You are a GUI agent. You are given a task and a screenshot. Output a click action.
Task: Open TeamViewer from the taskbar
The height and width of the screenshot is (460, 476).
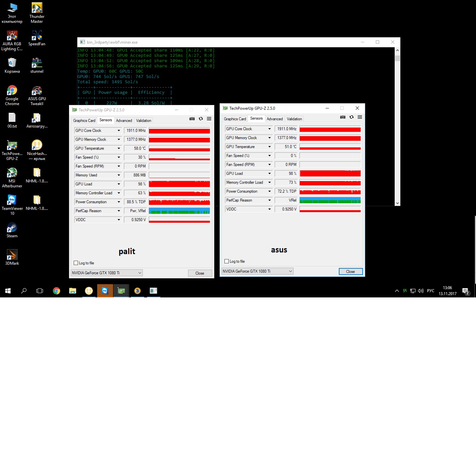pos(105,291)
